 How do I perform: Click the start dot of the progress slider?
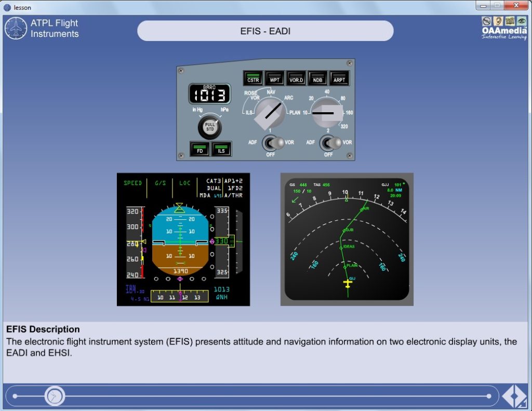[15, 396]
